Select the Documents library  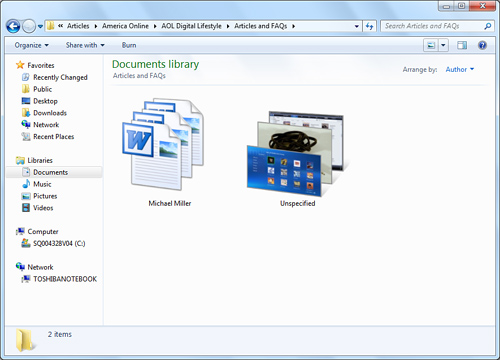click(x=51, y=172)
